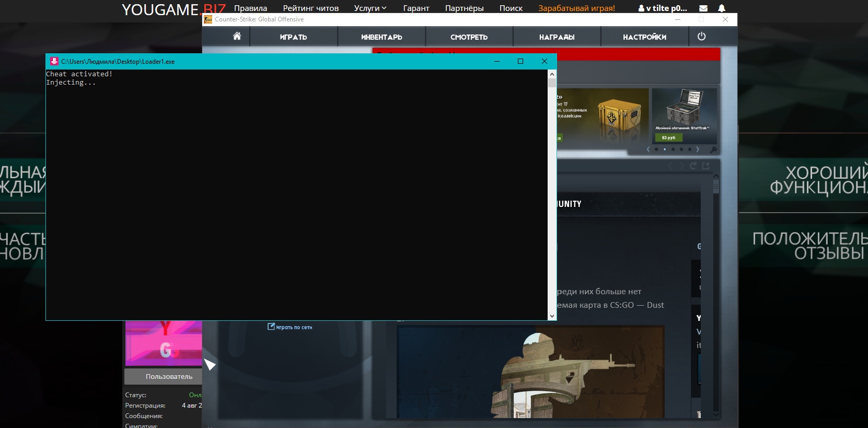
Task: Open the mail envelope icon on YouGame
Action: pos(703,8)
